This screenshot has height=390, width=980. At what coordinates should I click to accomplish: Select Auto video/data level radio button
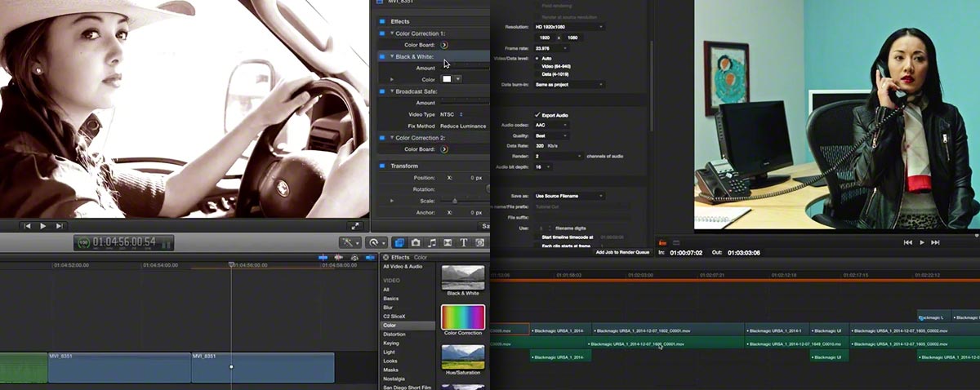(x=537, y=59)
